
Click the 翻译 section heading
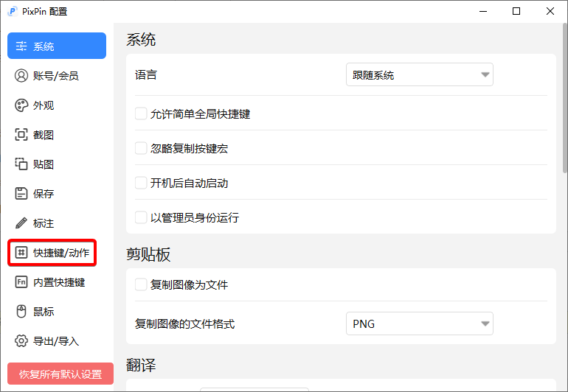pos(141,365)
